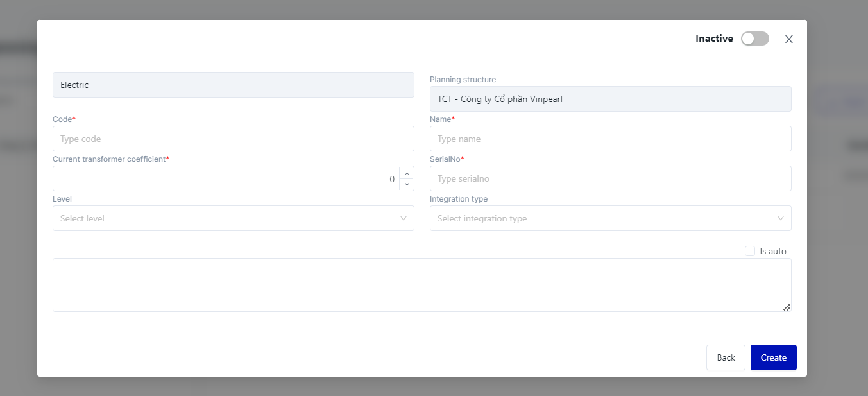Focus the Type serialno input
This screenshot has width=868, height=396.
610,178
